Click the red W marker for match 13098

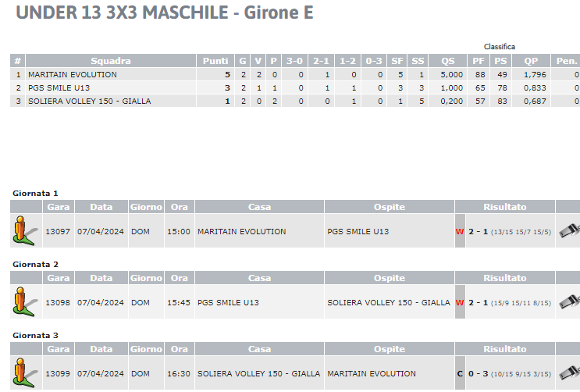click(460, 302)
